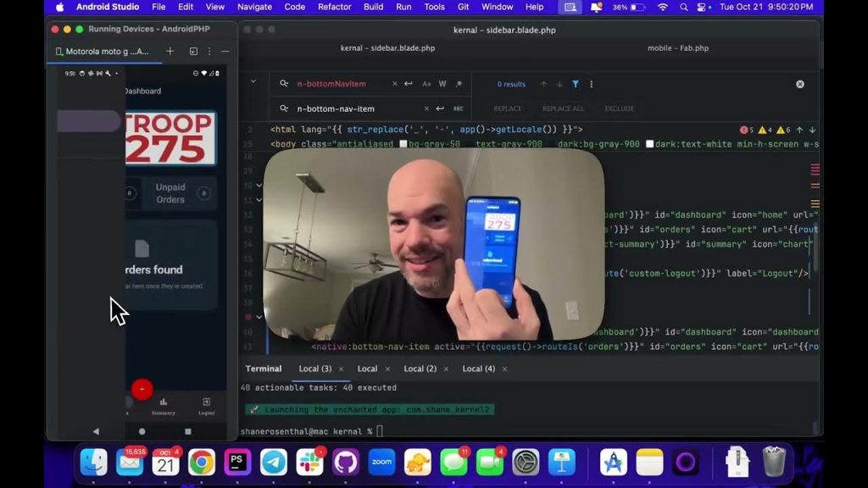The image size is (868, 488).
Task: Open search history dropdown in find field
Action: (284, 84)
